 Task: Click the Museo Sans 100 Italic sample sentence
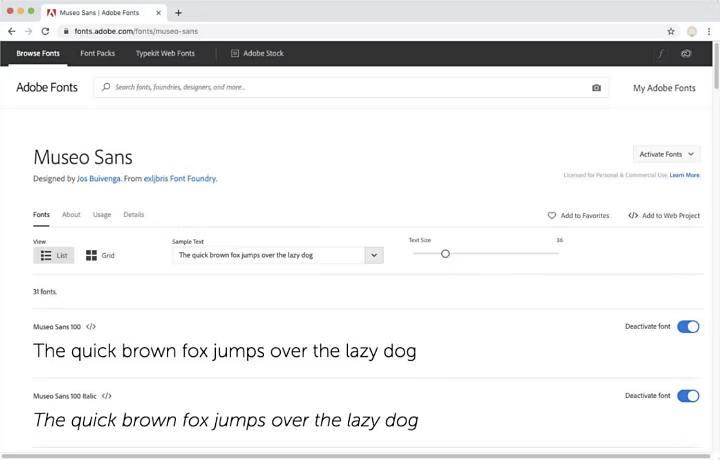point(225,421)
